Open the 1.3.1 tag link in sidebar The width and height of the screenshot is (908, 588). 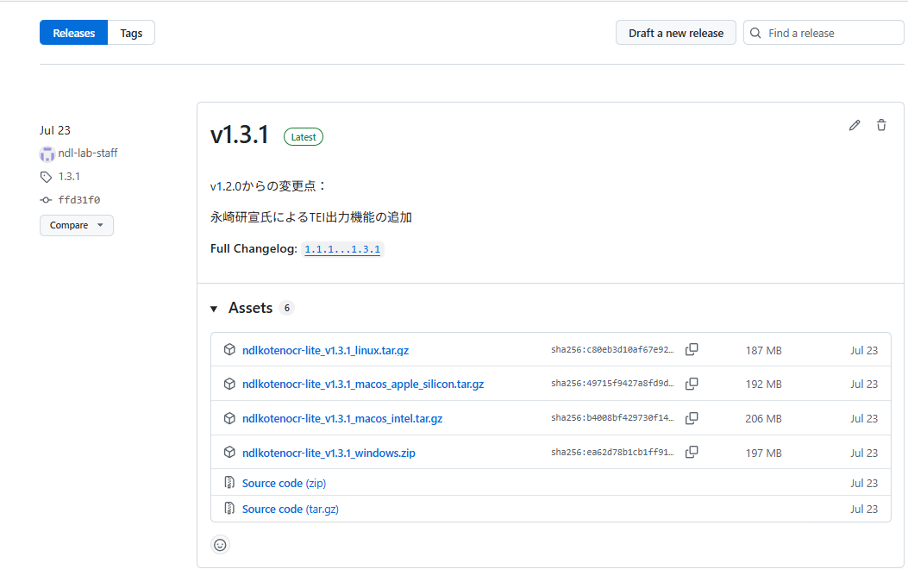tap(69, 177)
